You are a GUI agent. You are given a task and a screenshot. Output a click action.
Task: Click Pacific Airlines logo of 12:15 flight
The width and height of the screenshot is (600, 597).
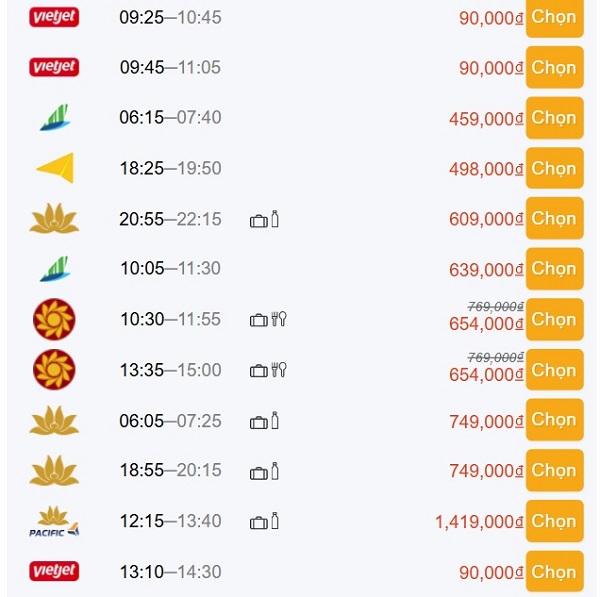[x=54, y=521]
